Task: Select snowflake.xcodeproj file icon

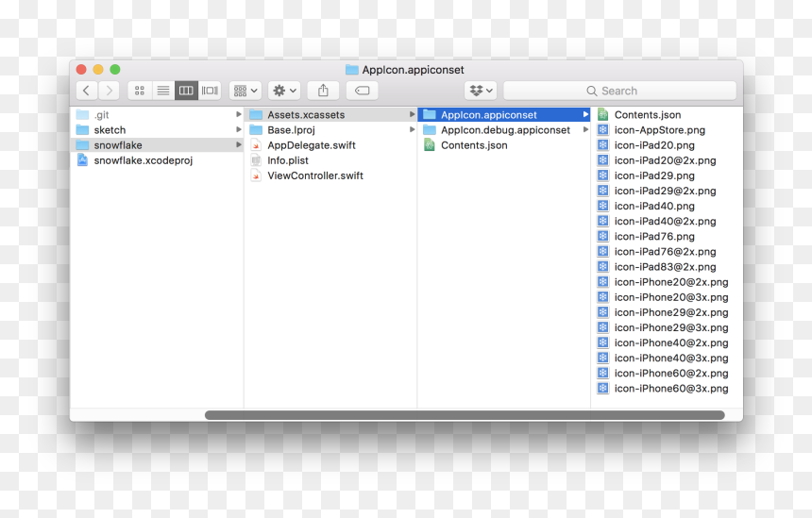Action: (82, 159)
